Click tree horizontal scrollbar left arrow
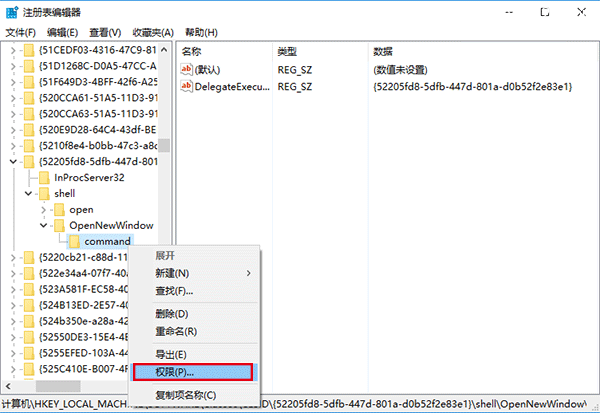This screenshot has width=600, height=413. [x=8, y=386]
